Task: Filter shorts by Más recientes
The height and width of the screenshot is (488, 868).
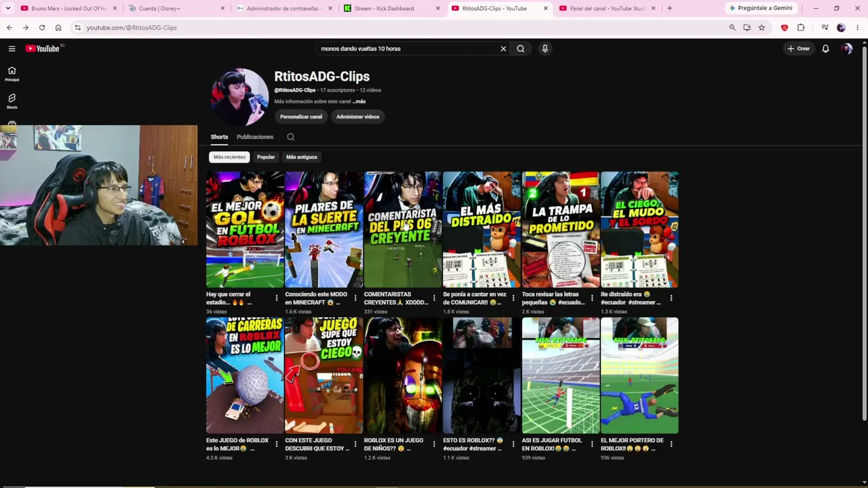Action: click(x=229, y=157)
